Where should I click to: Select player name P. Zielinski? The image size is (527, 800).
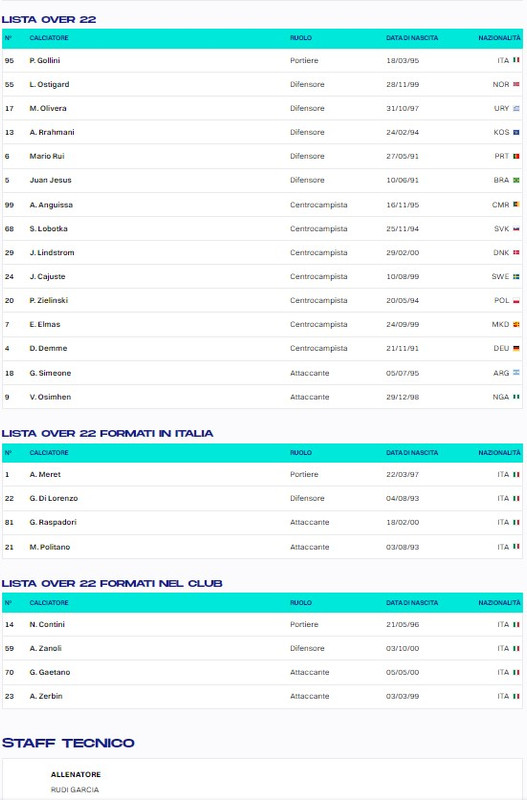click(x=48, y=301)
